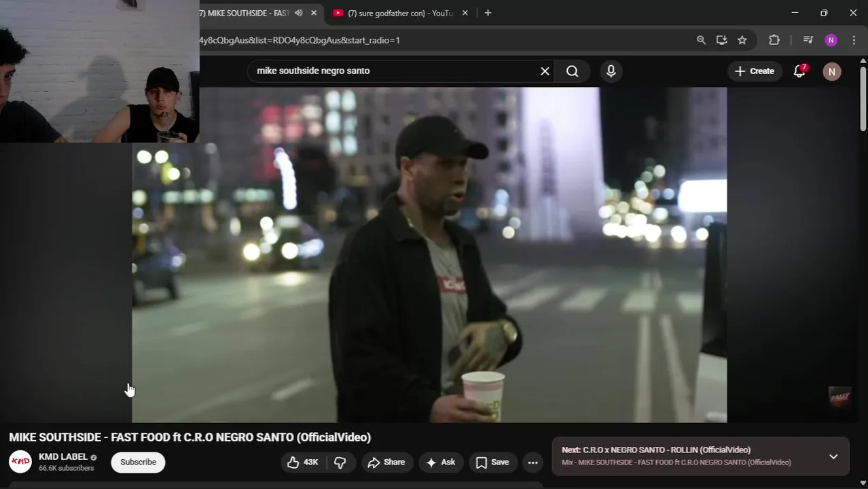
Task: Open the media controls icon in toolbar
Action: coord(808,40)
